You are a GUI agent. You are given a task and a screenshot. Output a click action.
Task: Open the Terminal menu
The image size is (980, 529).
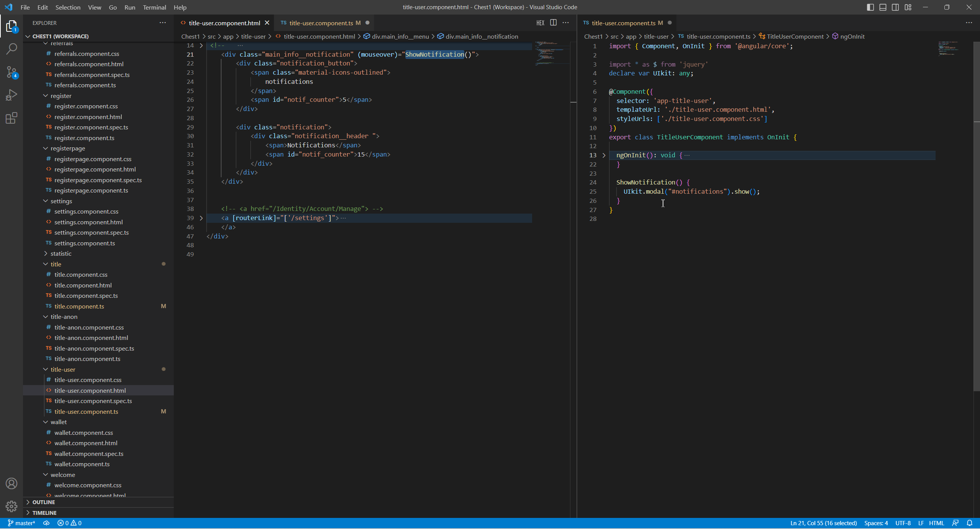(154, 7)
